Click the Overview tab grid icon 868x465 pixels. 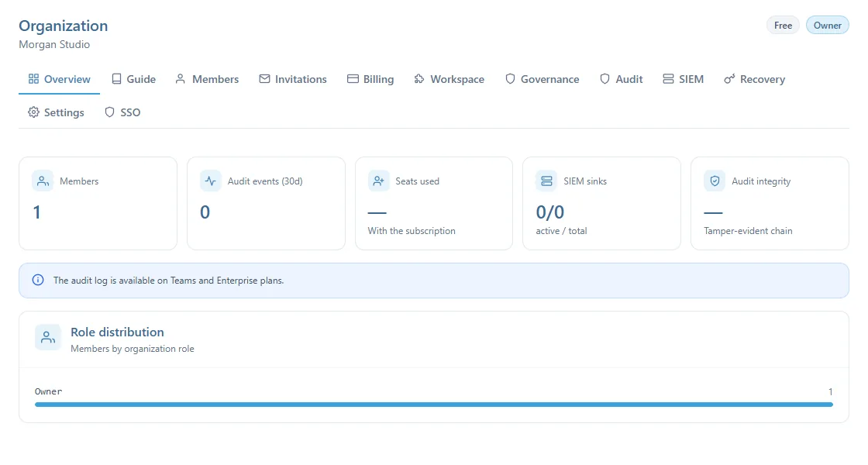coord(34,78)
